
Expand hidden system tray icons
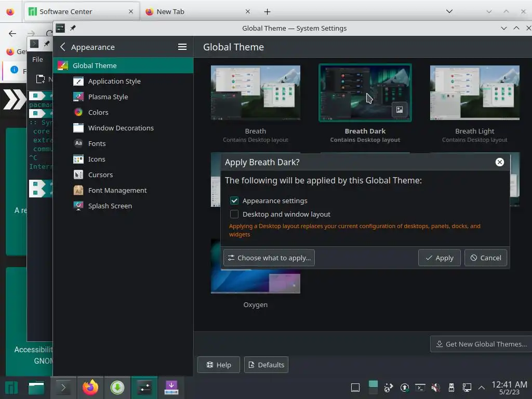pyautogui.click(x=481, y=388)
